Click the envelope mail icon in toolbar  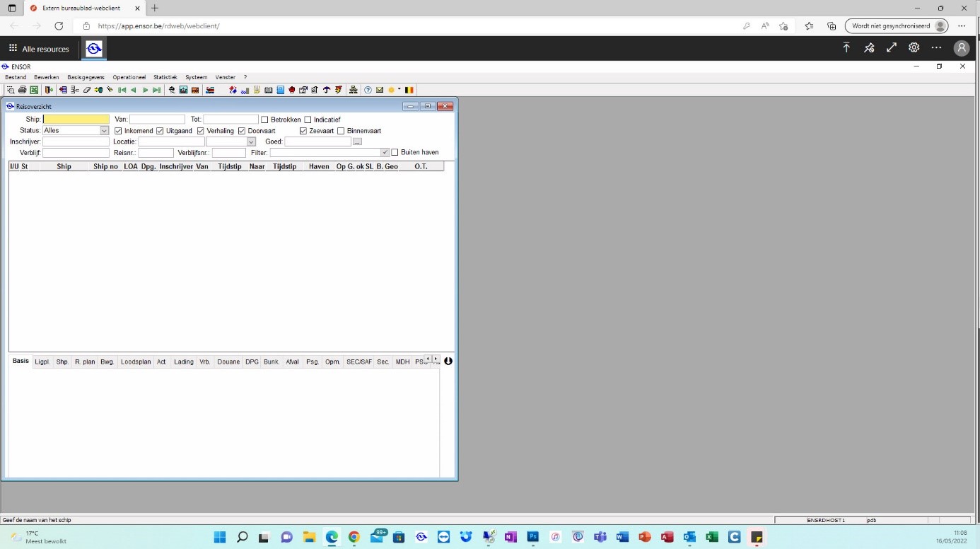click(379, 90)
